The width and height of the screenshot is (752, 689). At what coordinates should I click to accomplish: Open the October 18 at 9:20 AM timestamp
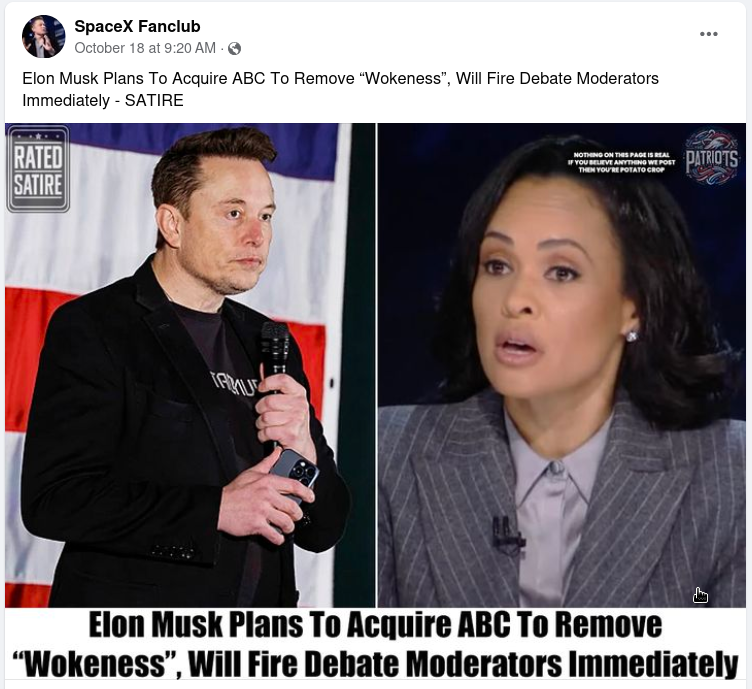click(x=145, y=48)
